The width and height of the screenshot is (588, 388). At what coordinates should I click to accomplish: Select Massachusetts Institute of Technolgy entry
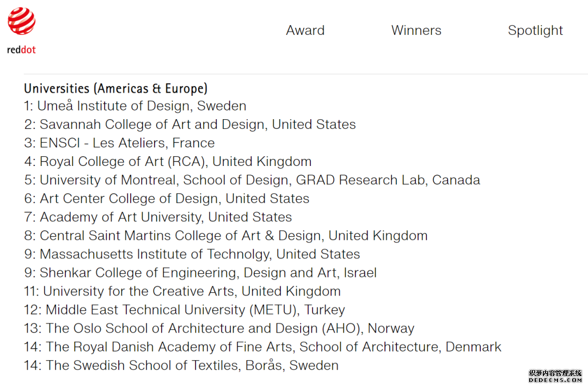point(192,255)
